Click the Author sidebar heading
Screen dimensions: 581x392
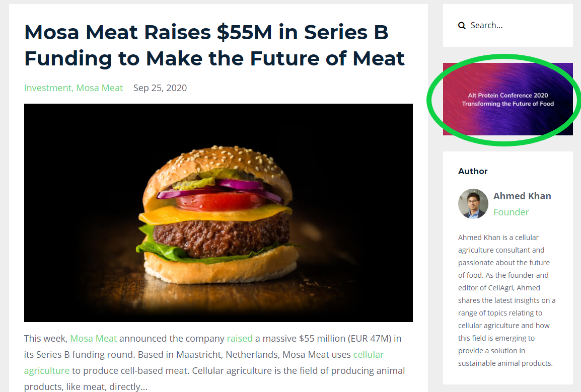(473, 171)
